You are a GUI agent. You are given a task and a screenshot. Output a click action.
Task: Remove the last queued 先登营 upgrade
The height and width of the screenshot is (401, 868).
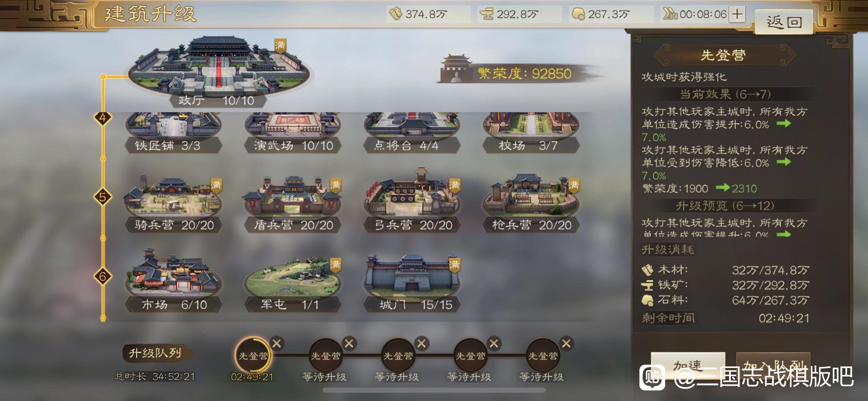click(566, 344)
